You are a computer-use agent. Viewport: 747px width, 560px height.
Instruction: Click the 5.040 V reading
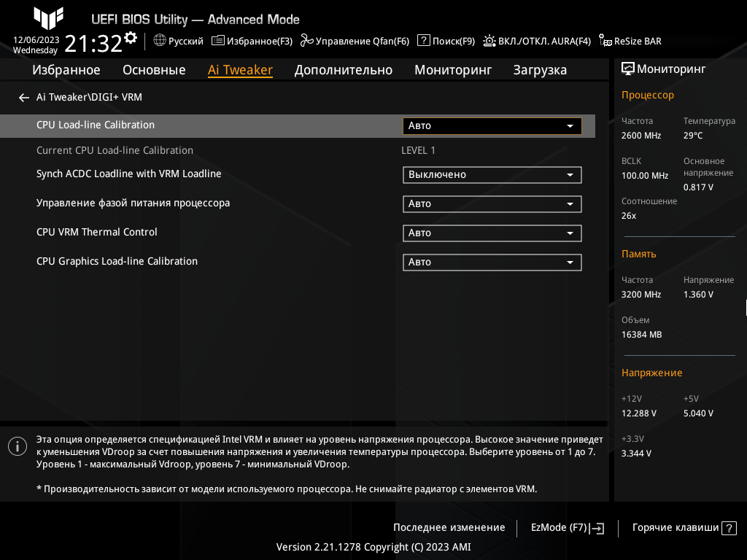pos(698,413)
